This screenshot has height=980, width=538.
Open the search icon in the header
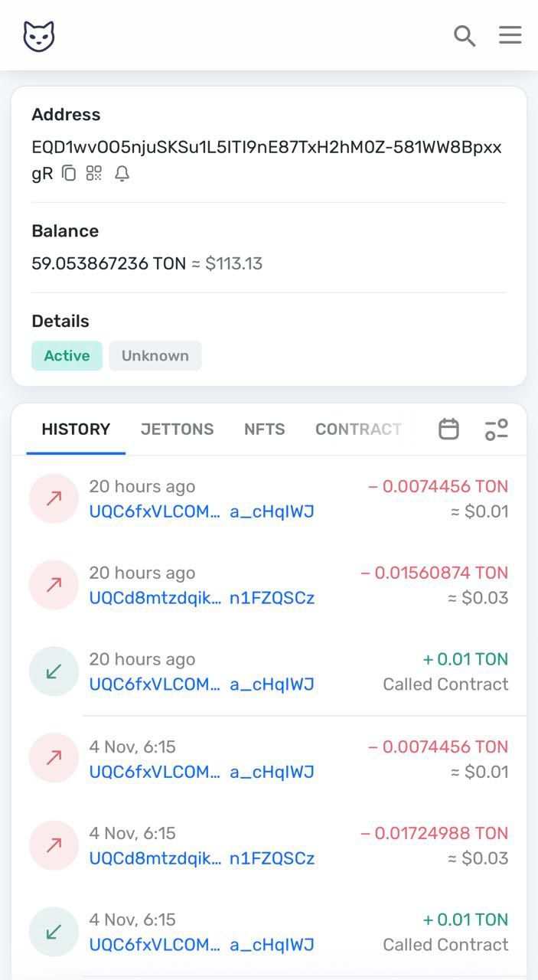tap(464, 35)
